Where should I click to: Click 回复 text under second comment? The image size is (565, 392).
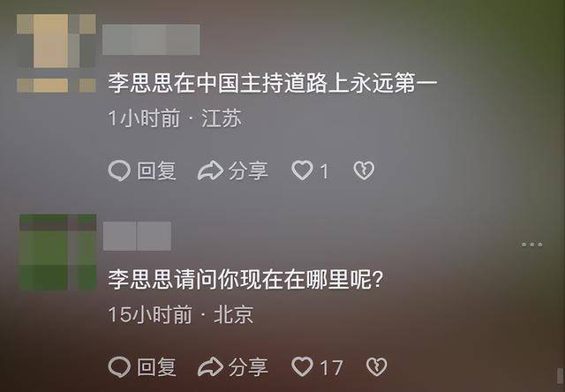point(156,367)
